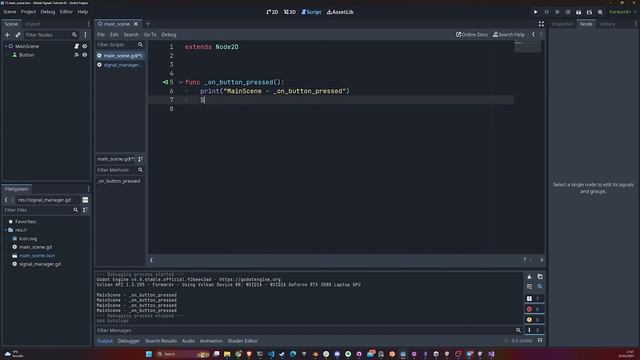
Task: Open the Scene menu
Action: point(9,12)
